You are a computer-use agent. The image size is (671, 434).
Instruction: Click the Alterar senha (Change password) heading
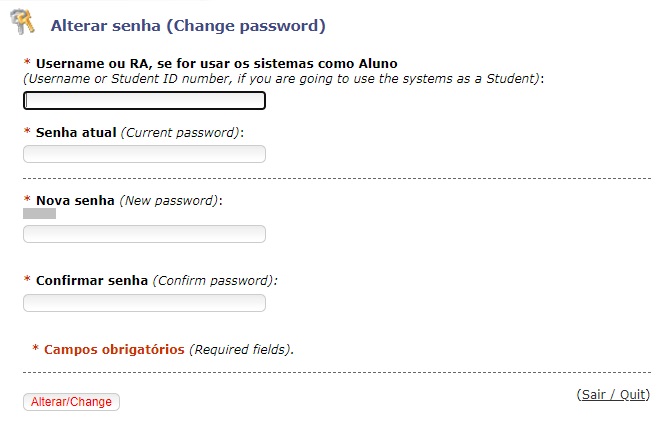188,26
